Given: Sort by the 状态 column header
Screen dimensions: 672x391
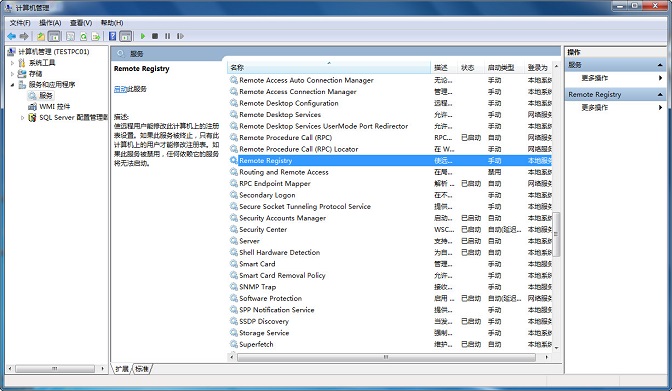Looking at the screenshot, I should pos(471,67).
